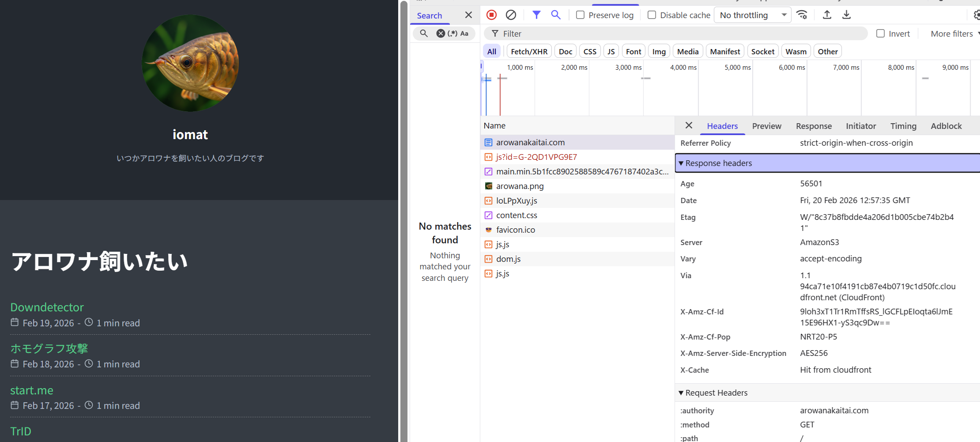Stop recording network log
The image size is (980, 442).
click(x=491, y=15)
